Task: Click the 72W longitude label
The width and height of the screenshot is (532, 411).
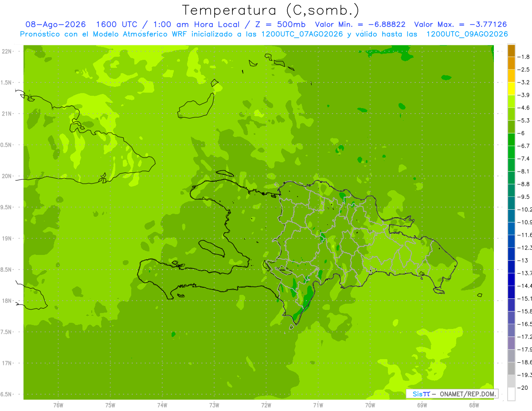Action: tap(266, 405)
